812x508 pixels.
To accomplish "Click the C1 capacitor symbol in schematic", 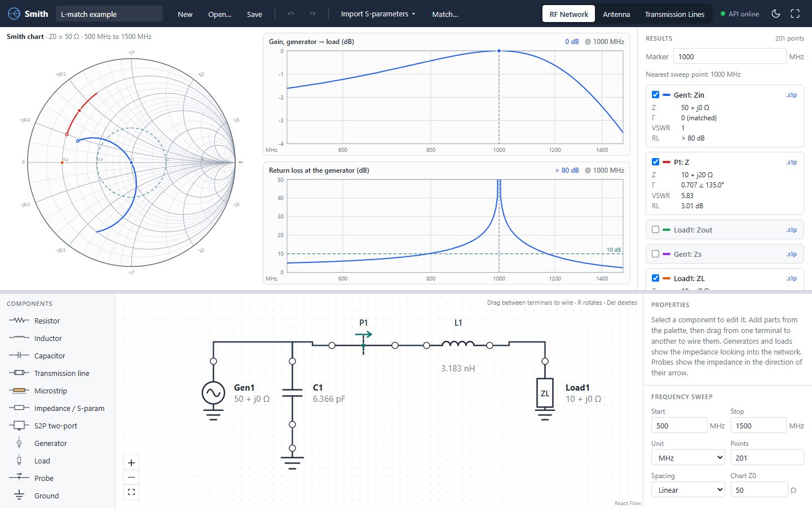I will (292, 393).
